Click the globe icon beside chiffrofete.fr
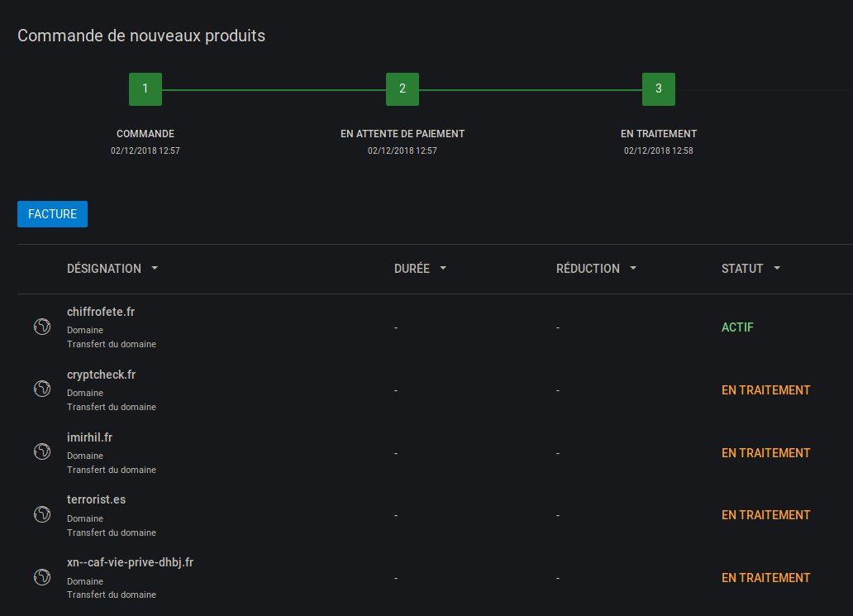The width and height of the screenshot is (853, 616). click(x=42, y=326)
